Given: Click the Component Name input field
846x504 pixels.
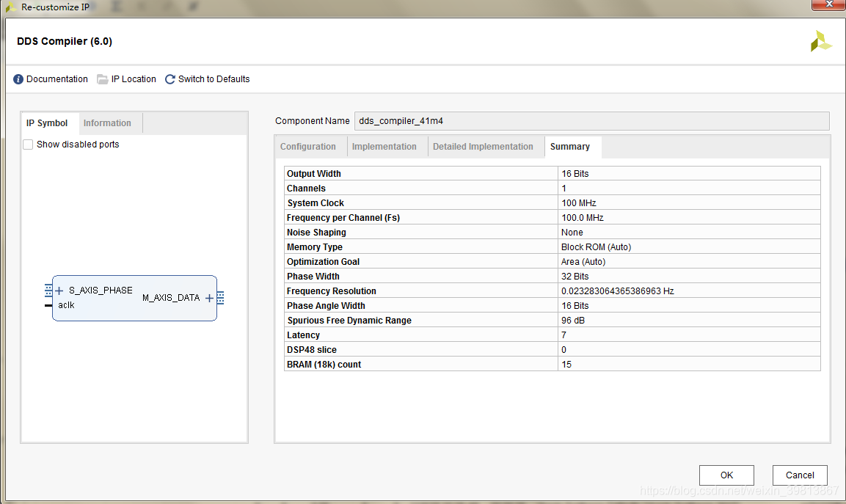Looking at the screenshot, I should point(592,121).
